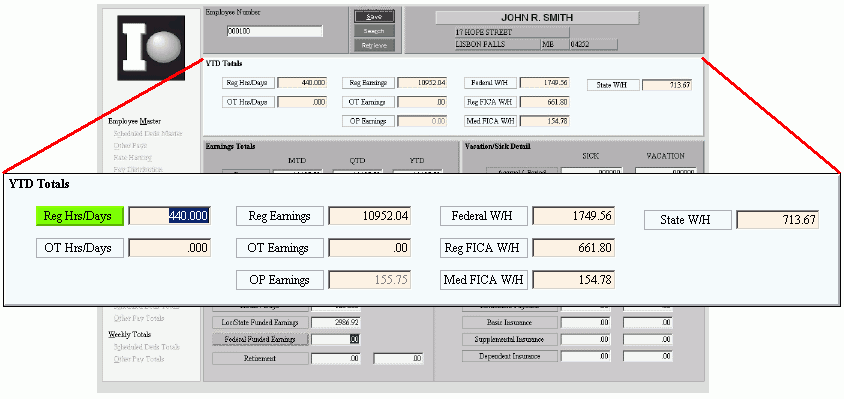
Task: Click the second Retirement value field
Action: (398, 358)
